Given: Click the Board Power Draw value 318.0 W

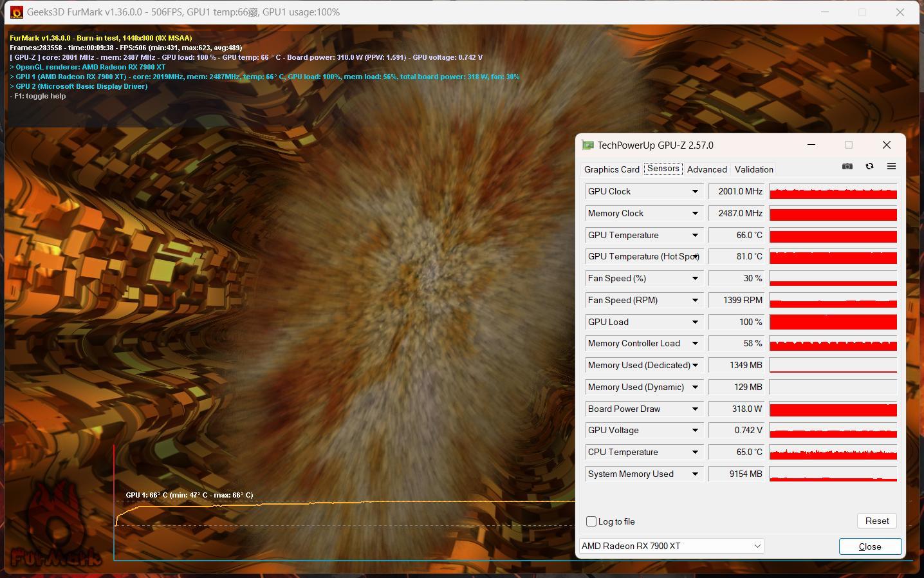Looking at the screenshot, I should click(736, 409).
